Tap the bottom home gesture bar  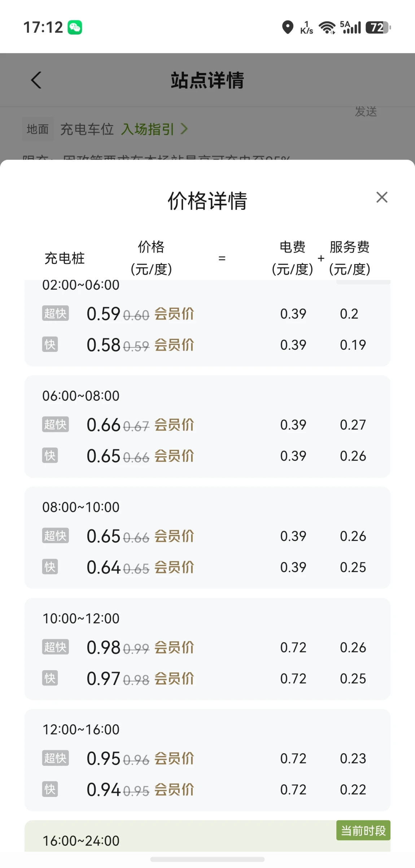pos(207,859)
